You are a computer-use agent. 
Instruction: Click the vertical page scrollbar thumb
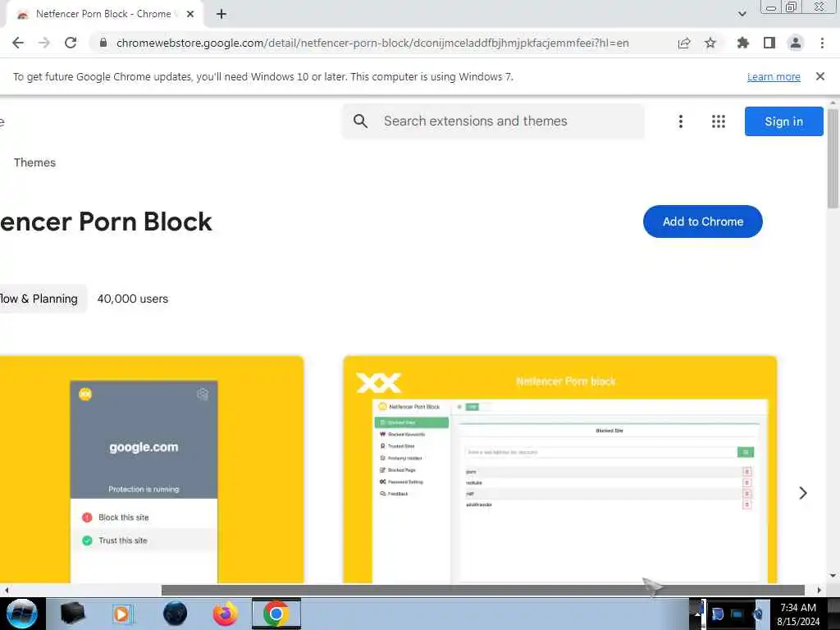[x=833, y=158]
